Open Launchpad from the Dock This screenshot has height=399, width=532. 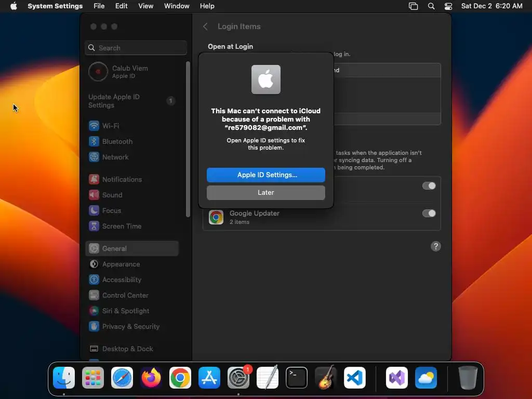tap(93, 378)
